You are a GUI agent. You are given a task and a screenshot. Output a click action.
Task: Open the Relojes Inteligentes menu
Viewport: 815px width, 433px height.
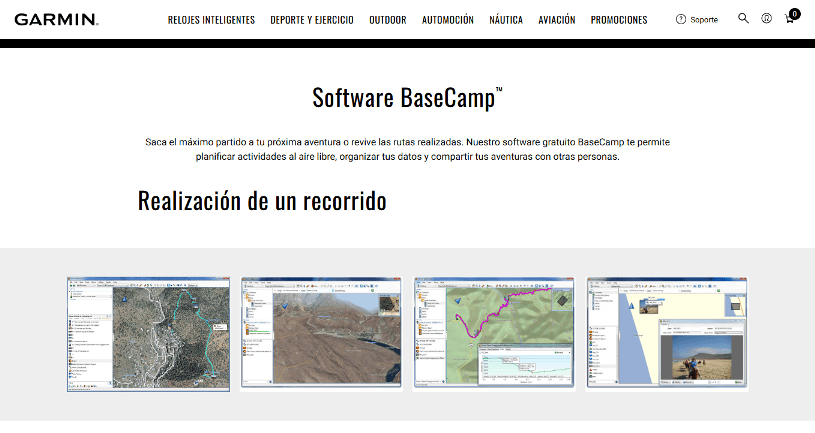click(x=211, y=20)
